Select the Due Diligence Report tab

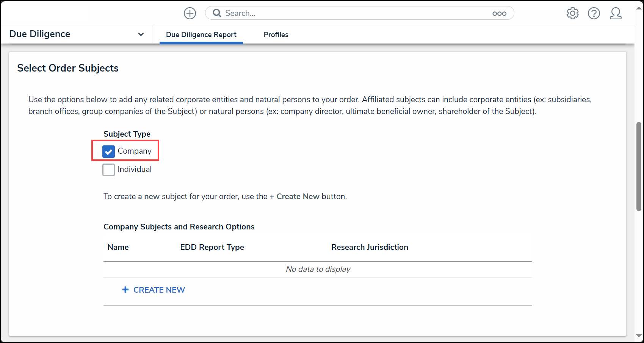click(x=201, y=34)
